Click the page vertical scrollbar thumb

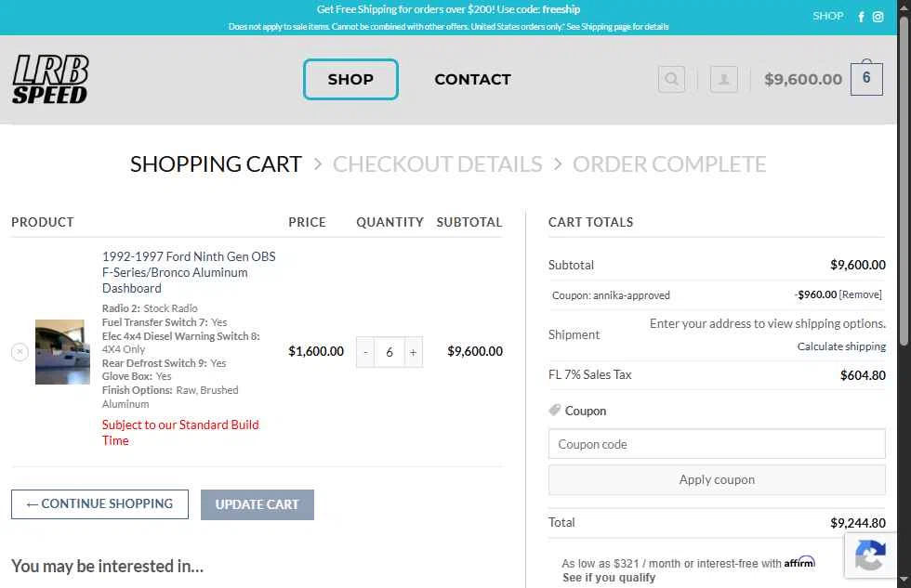[904, 181]
